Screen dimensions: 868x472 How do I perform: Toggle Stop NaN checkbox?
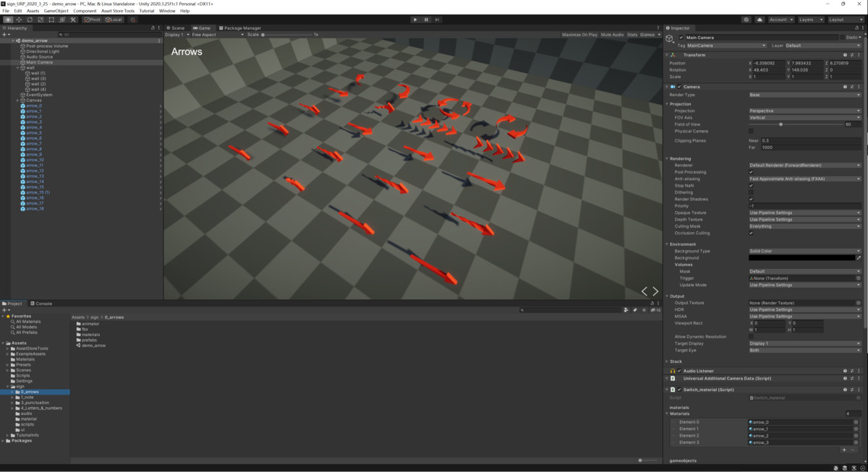click(x=751, y=186)
